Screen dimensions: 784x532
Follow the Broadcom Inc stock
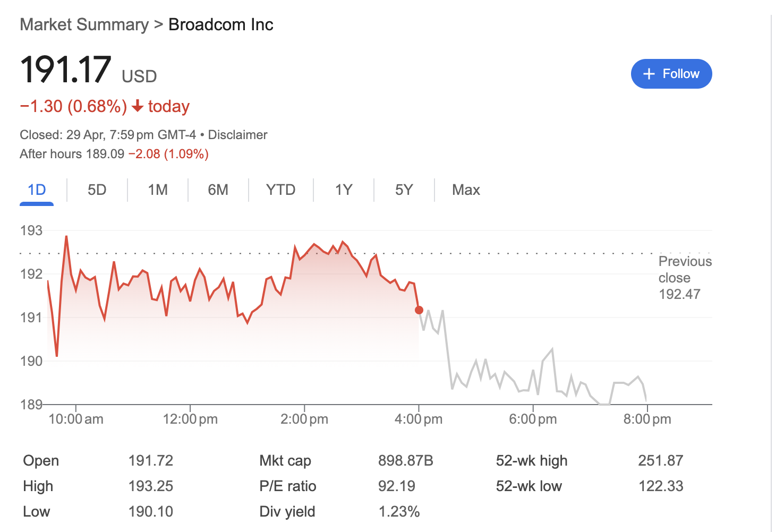(x=671, y=74)
